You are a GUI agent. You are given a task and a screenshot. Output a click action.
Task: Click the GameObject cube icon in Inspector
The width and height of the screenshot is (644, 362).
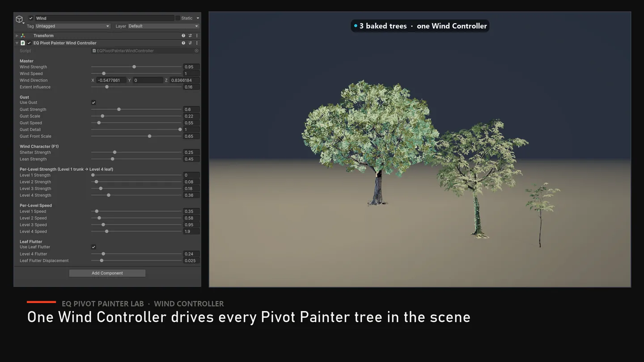coord(19,19)
